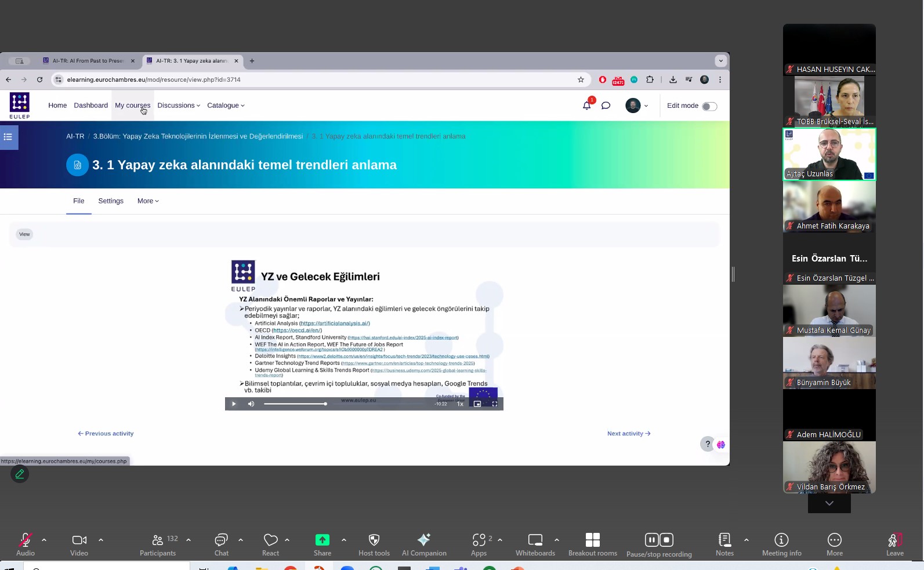Image resolution: width=924 pixels, height=570 pixels.
Task: Open the browser Downloads icon
Action: tap(673, 79)
